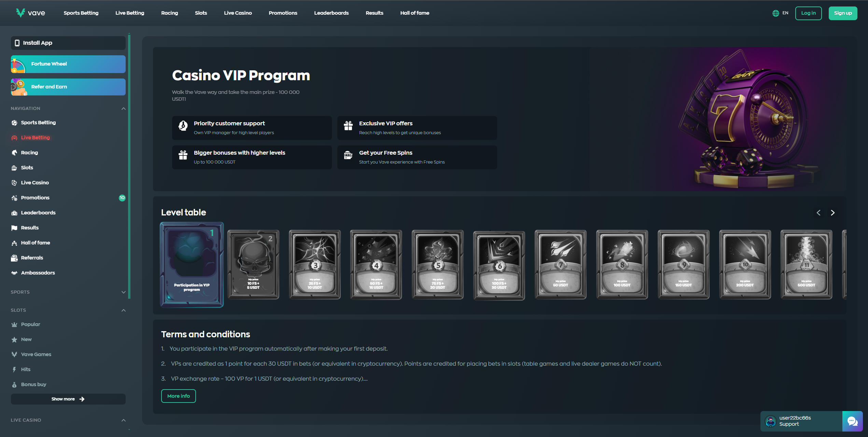Viewport: 868px width, 437px height.
Task: Click the Priority customer support headset icon
Action: coord(183,126)
